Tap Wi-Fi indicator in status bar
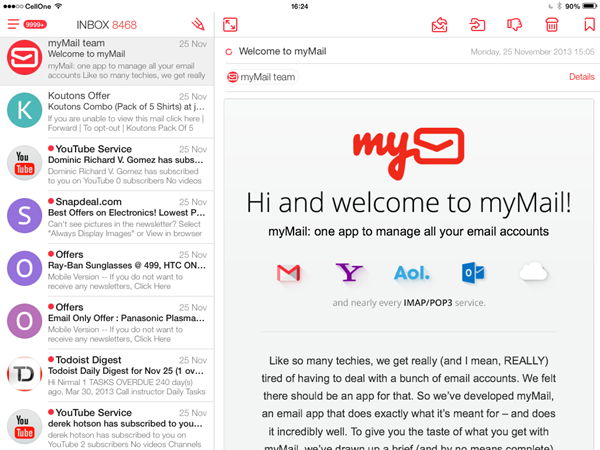The width and height of the screenshot is (600, 450). point(58,6)
